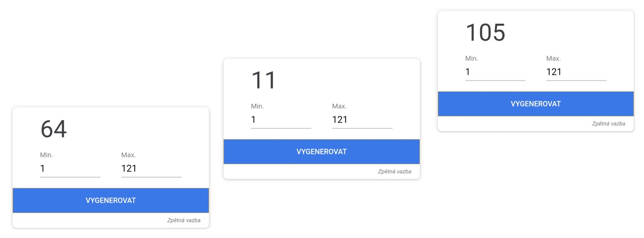Focus the Min. field in the 64 widget
The image size is (644, 238).
click(x=70, y=168)
